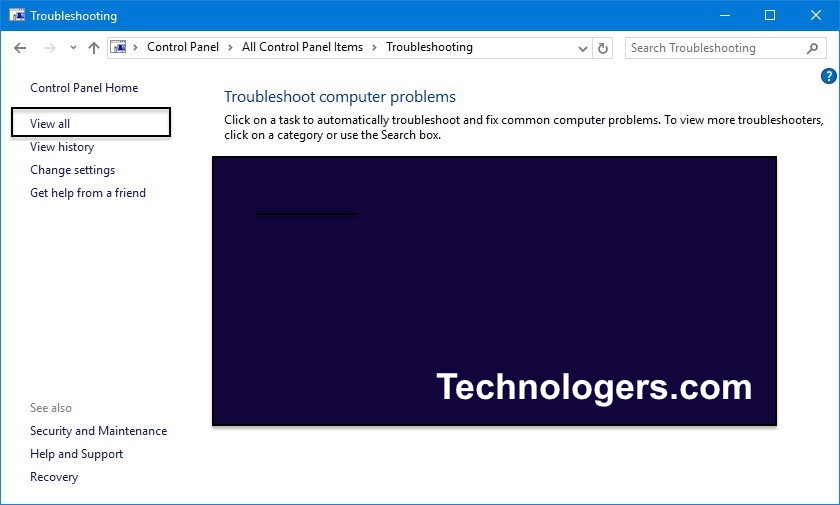Maximize the Troubleshooting window
This screenshot has height=505, width=840.
coord(770,15)
